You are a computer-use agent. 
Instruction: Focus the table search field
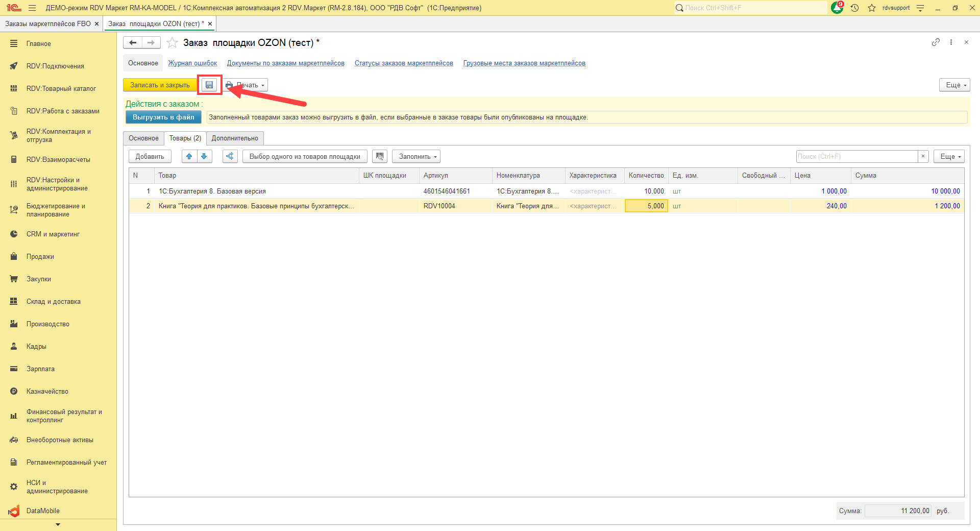click(x=856, y=157)
